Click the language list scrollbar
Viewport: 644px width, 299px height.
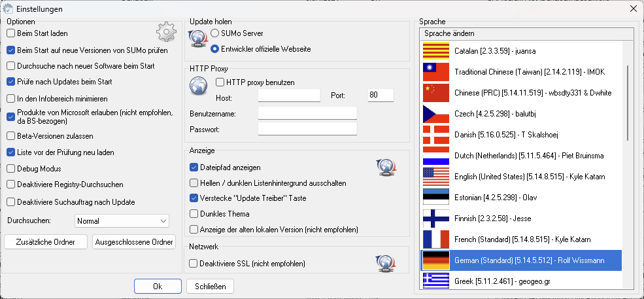point(628,102)
